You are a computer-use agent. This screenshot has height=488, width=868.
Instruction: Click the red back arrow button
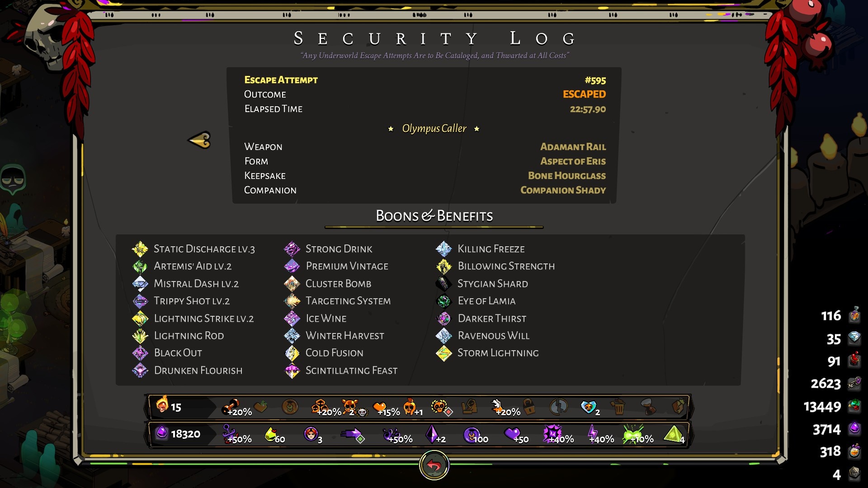[434, 465]
